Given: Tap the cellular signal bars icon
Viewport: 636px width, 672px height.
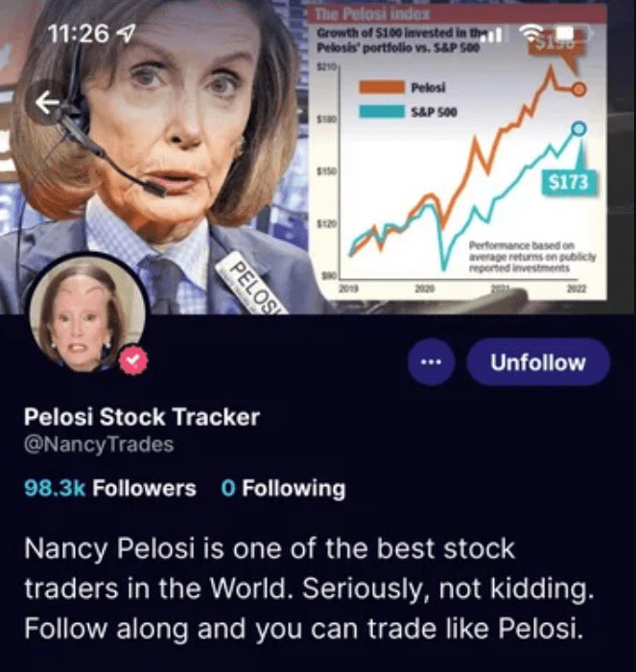Looking at the screenshot, I should click(x=491, y=34).
